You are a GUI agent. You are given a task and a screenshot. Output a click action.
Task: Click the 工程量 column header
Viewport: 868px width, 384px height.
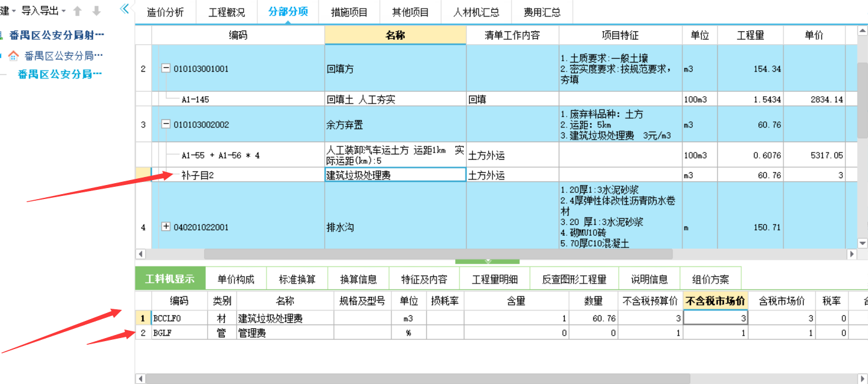pos(750,36)
